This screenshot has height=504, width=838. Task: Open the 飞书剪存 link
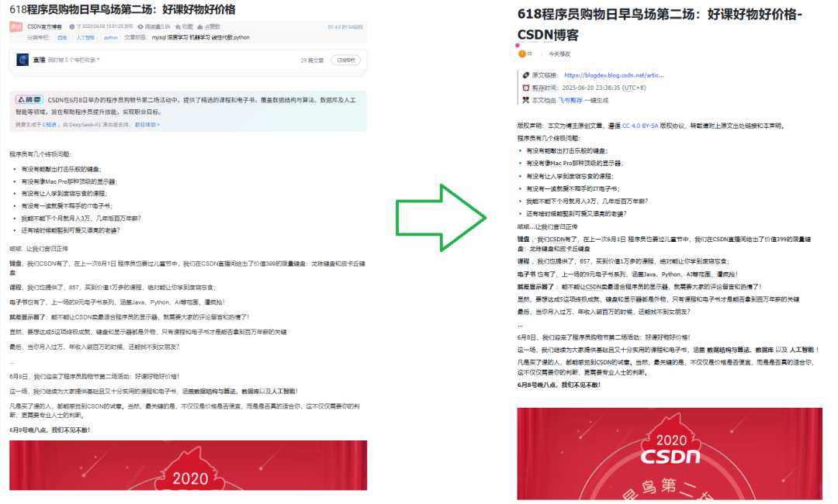click(569, 100)
